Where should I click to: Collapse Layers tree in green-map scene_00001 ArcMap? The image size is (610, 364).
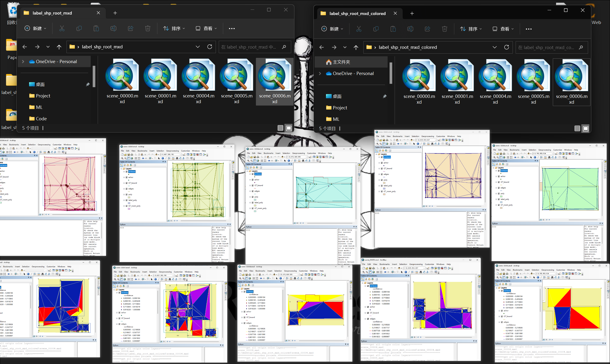click(122, 169)
